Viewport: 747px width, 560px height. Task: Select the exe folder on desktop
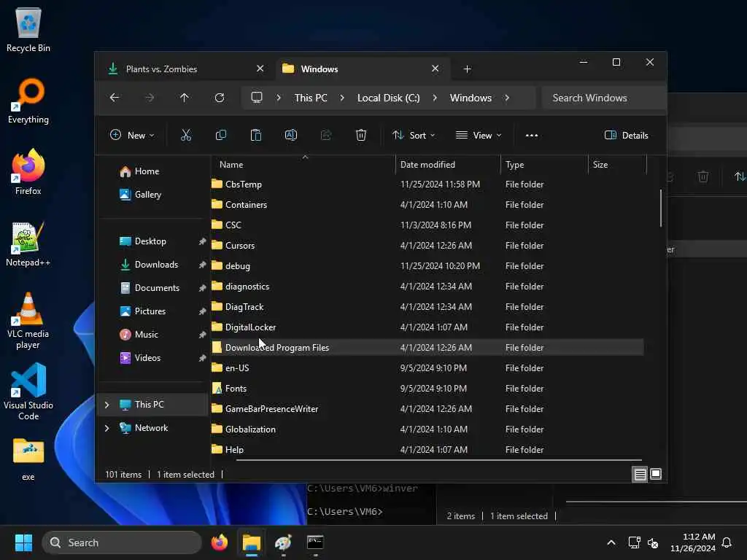pyautogui.click(x=28, y=459)
